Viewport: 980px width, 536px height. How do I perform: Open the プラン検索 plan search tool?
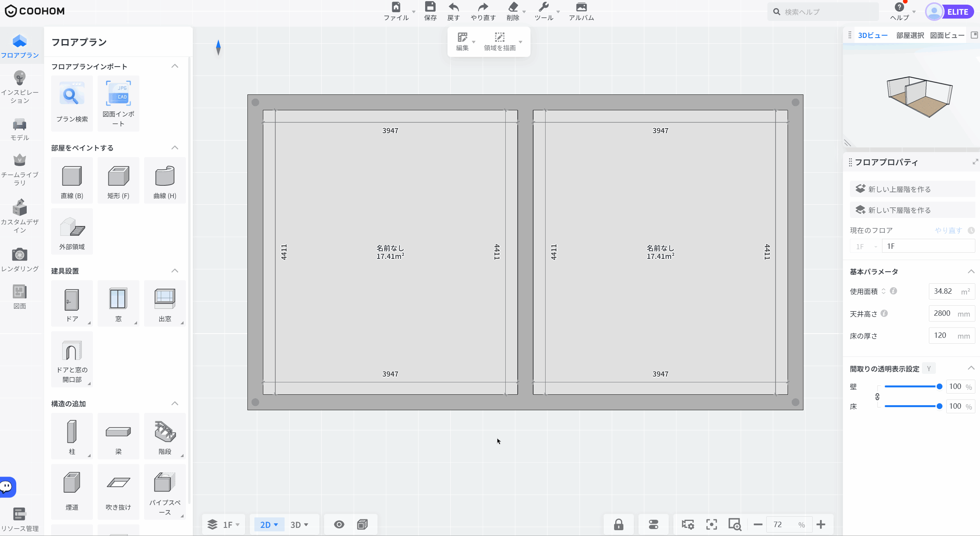(72, 103)
